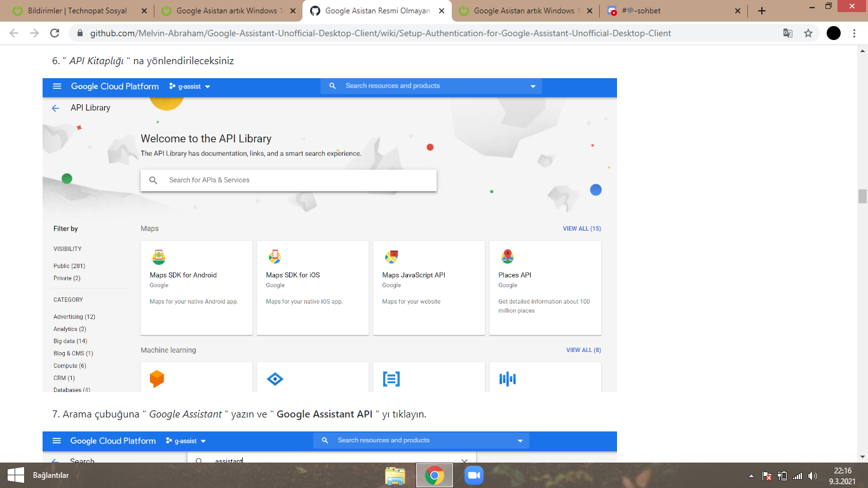The height and width of the screenshot is (488, 868).
Task: Click the hamburger menu in the API Library screenshot
Action: (x=57, y=86)
